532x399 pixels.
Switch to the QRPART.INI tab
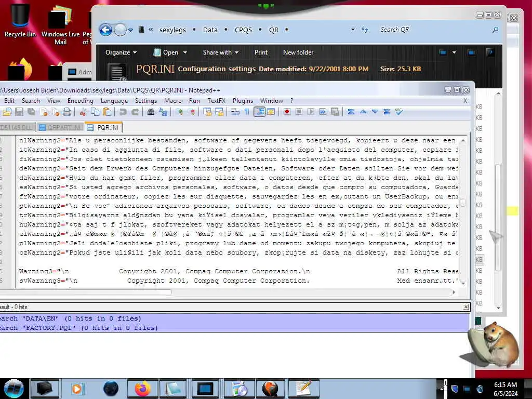coord(60,128)
